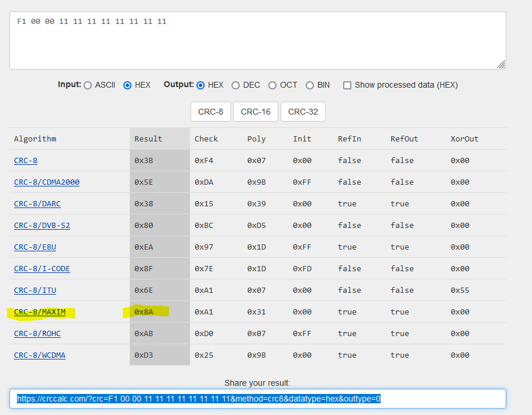
Task: Switch output to DEC format
Action: tap(236, 85)
